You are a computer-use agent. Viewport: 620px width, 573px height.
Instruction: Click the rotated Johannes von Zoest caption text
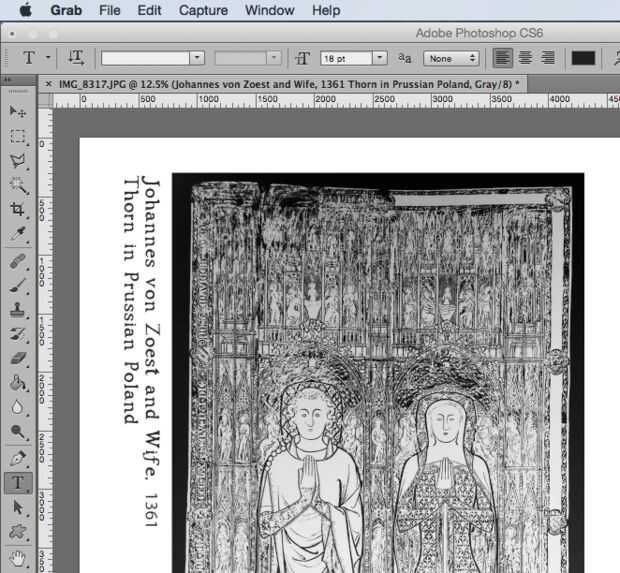(151, 351)
